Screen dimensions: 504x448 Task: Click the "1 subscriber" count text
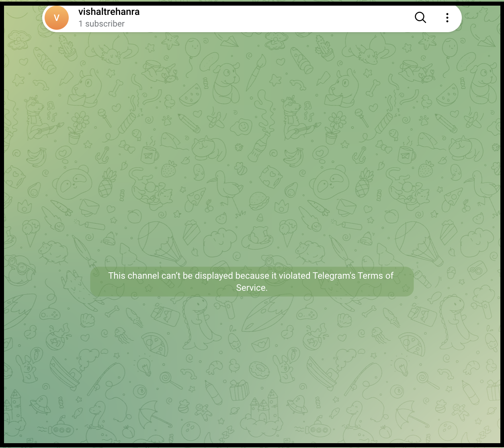tap(102, 24)
